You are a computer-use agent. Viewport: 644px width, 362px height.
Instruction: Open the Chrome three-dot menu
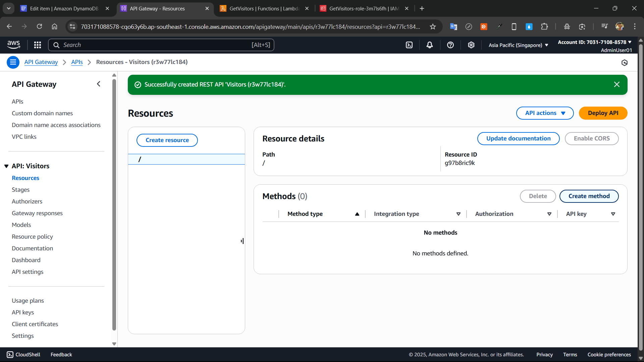(x=635, y=26)
